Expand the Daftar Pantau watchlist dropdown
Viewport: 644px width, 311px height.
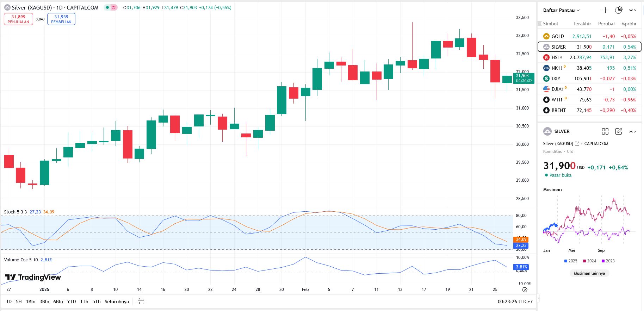tap(561, 10)
